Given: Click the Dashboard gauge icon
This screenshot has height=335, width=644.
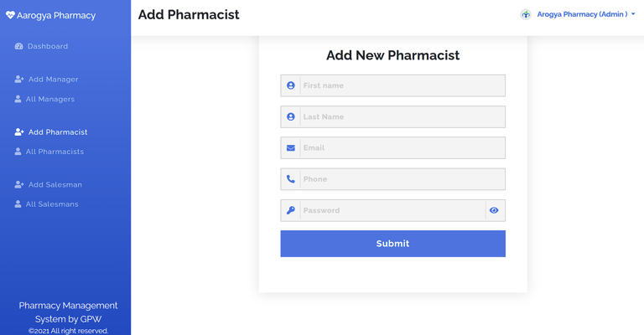Looking at the screenshot, I should (x=19, y=46).
